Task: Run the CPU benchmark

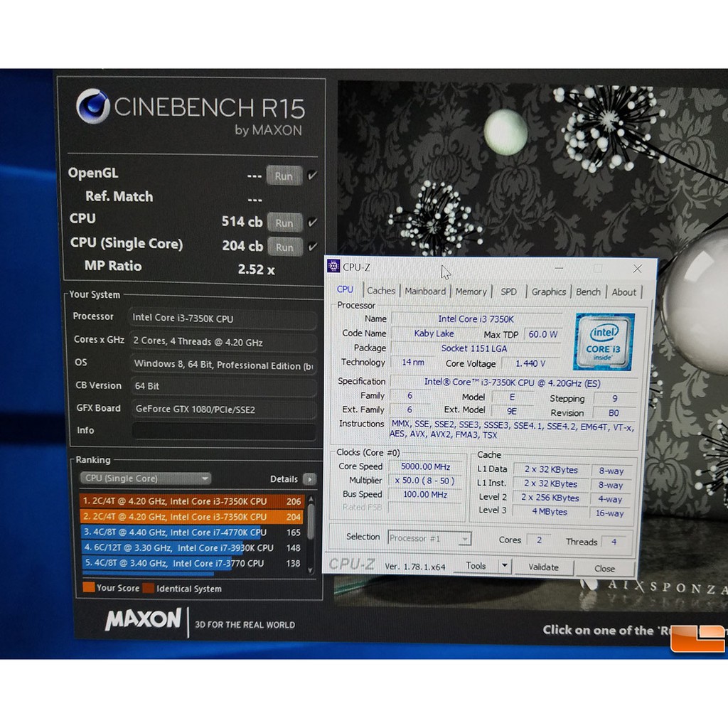Action: (x=284, y=223)
